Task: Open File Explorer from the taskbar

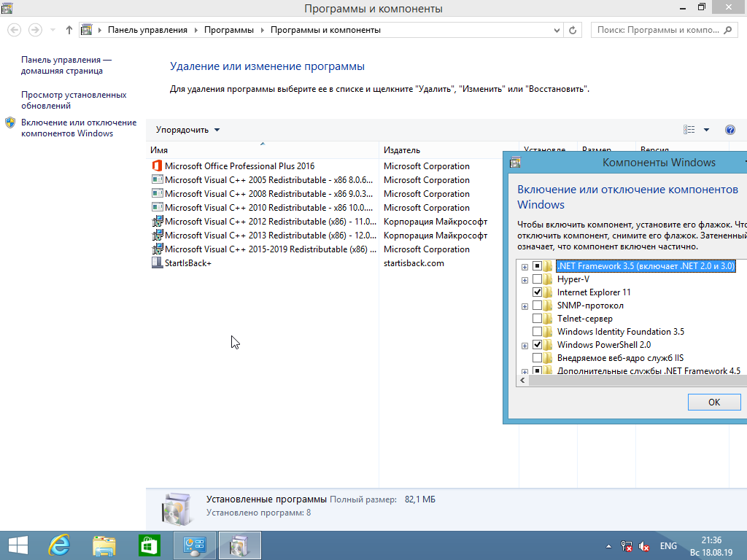Action: (x=104, y=545)
